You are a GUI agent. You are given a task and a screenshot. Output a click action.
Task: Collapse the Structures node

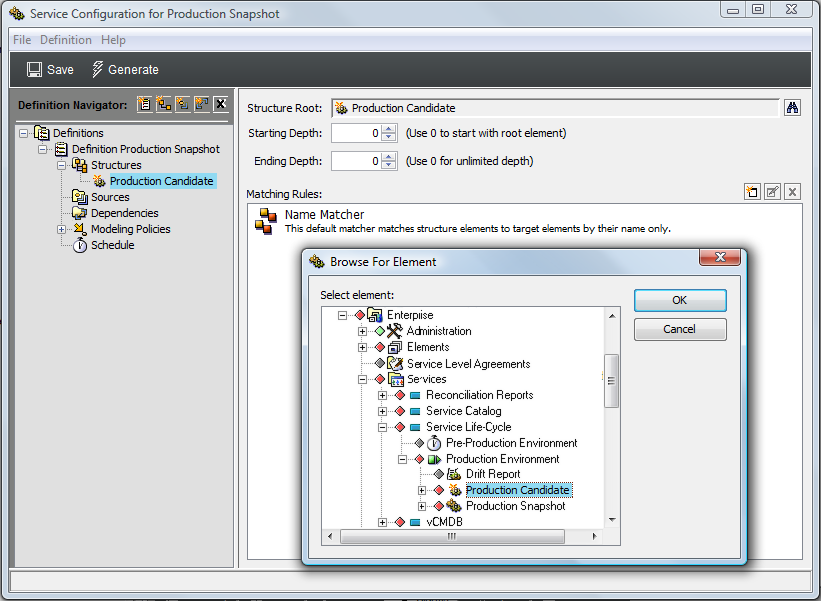[61, 165]
